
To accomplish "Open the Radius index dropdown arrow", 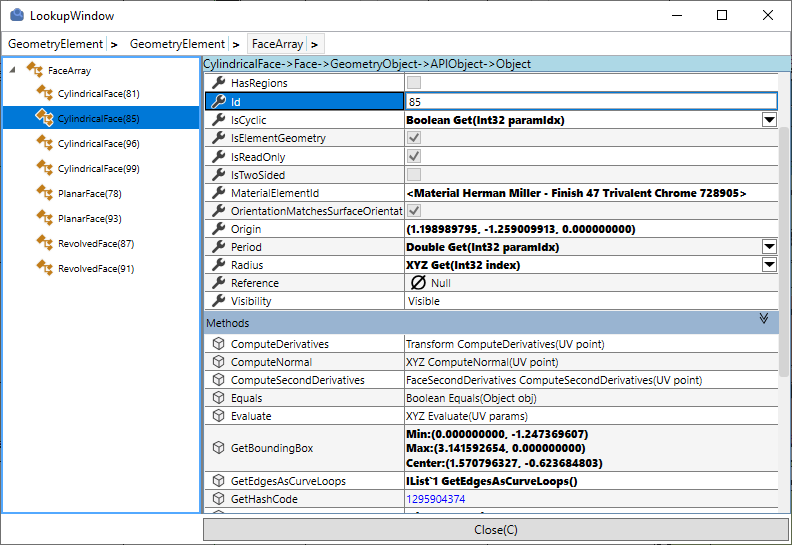I will (x=769, y=265).
